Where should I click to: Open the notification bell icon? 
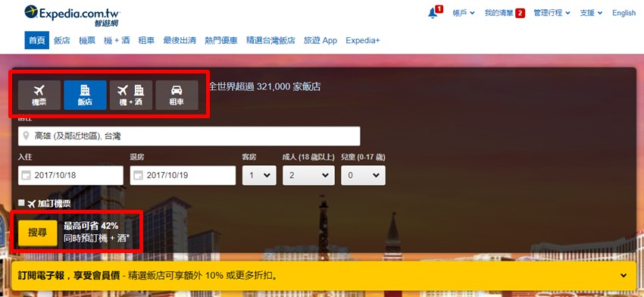(433, 13)
